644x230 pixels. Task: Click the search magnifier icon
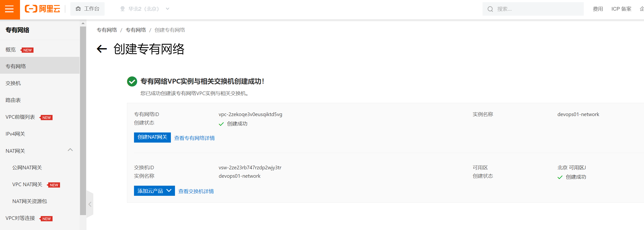pos(490,9)
